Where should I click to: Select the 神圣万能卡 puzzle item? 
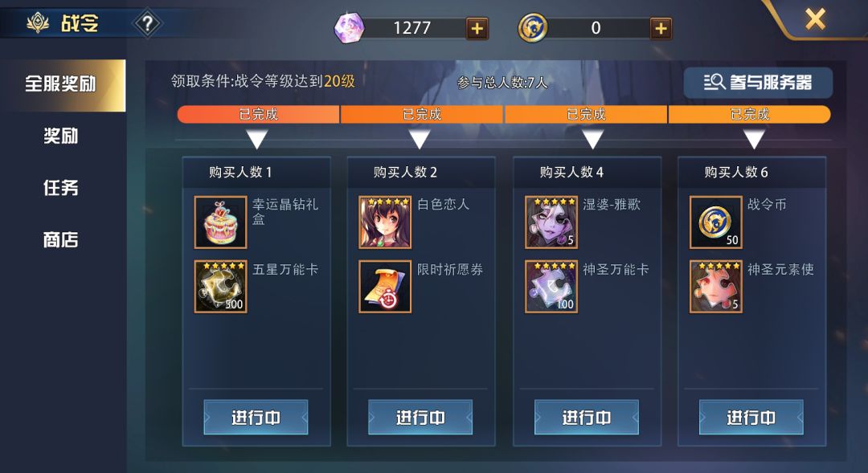(x=551, y=287)
